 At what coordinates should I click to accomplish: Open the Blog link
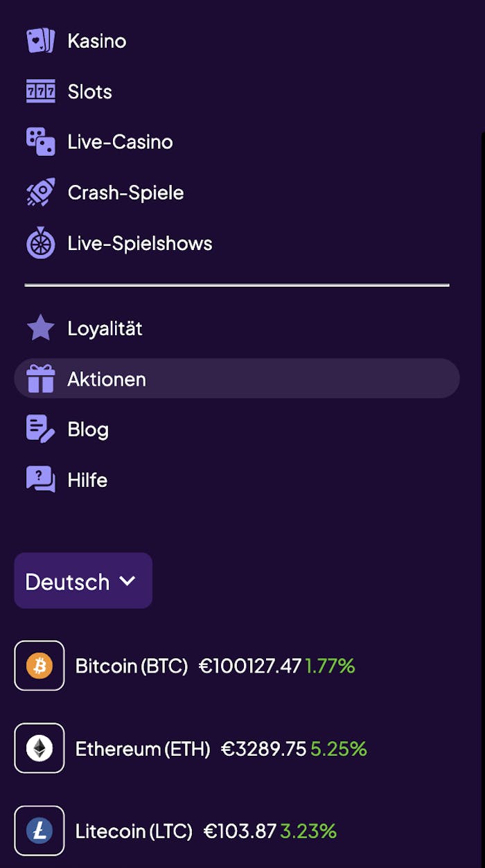click(88, 429)
